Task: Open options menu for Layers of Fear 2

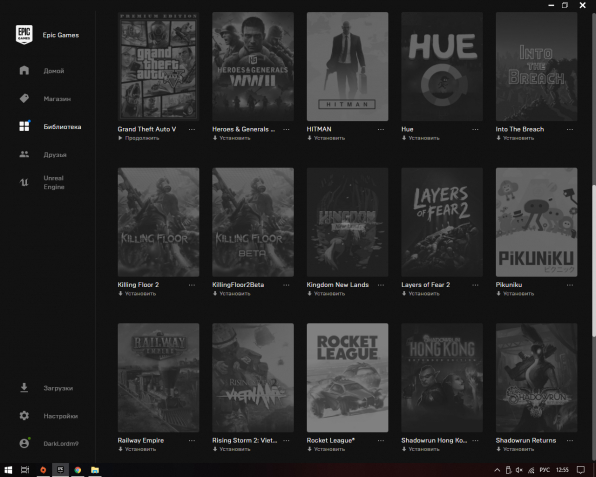Action: (x=475, y=285)
